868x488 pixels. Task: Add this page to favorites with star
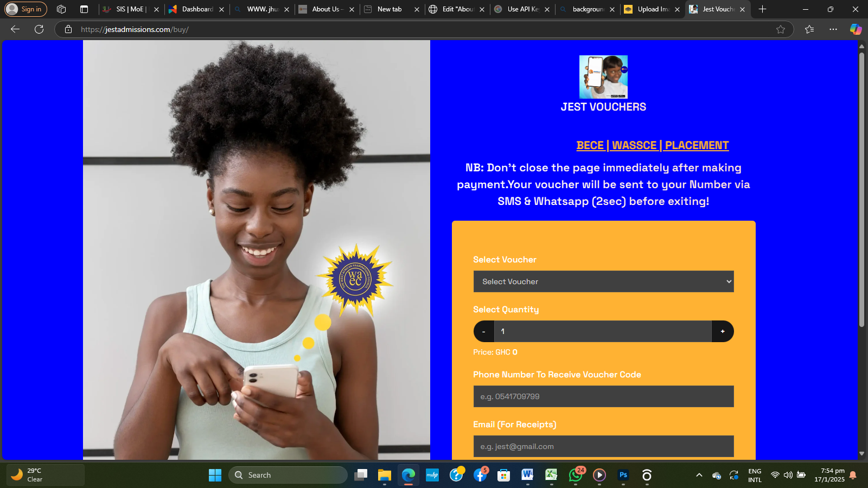coord(781,29)
